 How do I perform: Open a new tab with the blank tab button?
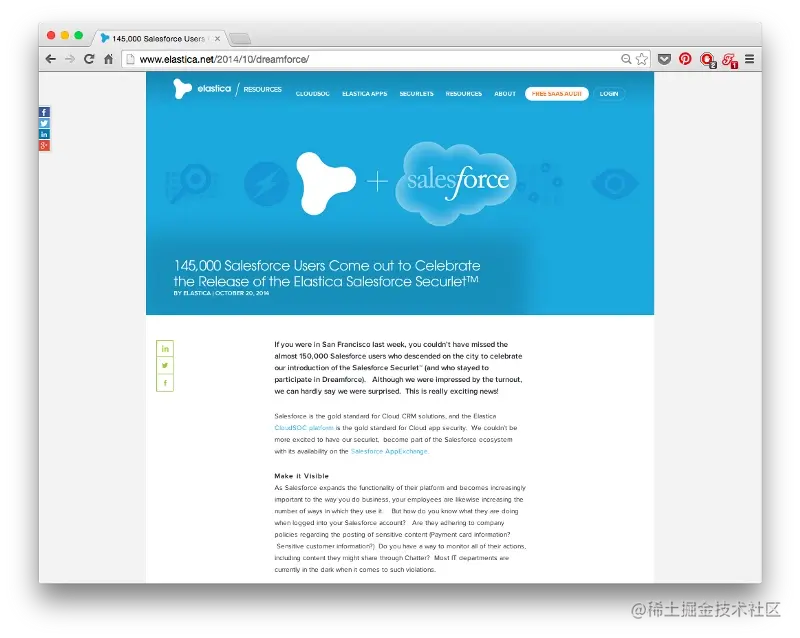point(240,38)
